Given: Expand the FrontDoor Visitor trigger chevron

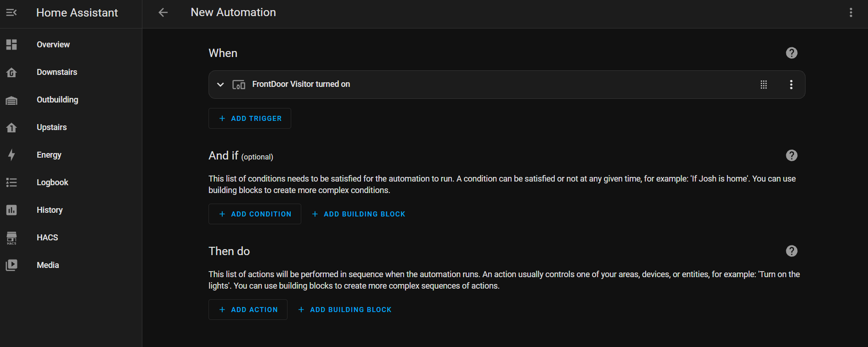Looking at the screenshot, I should 220,85.
